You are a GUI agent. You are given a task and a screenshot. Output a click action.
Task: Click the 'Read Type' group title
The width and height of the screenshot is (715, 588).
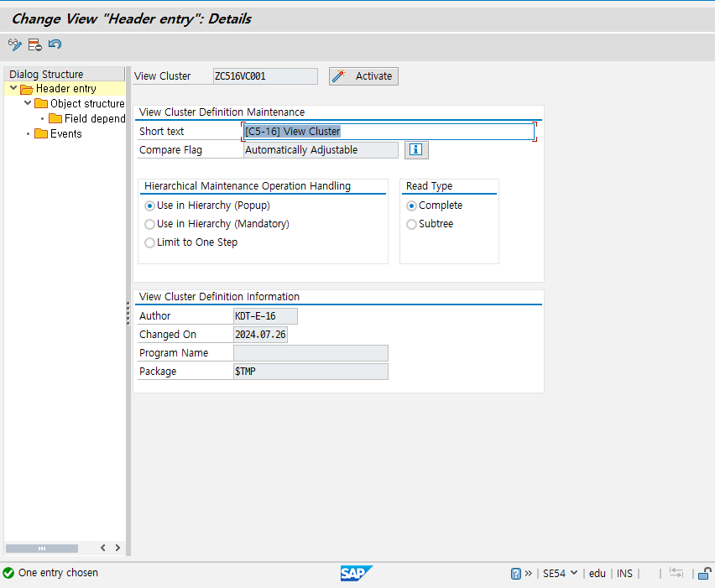click(429, 186)
